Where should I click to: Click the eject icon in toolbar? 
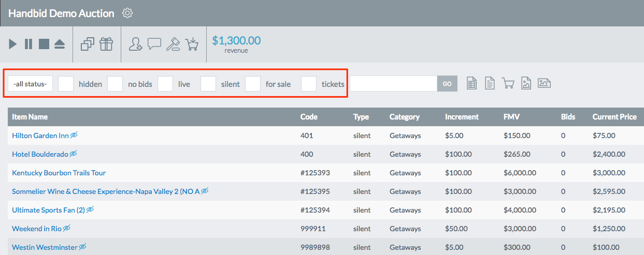(x=60, y=44)
